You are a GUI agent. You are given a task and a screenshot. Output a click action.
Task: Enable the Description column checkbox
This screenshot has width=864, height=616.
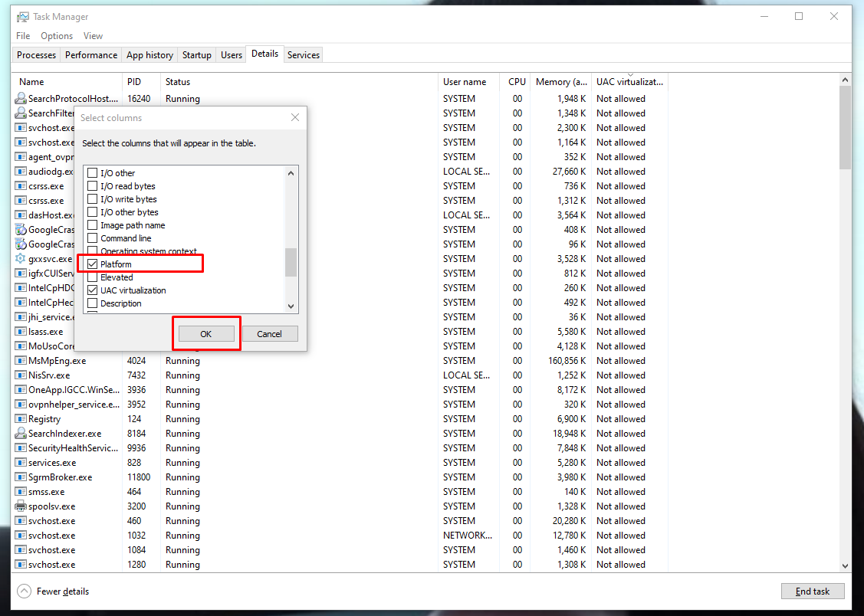[93, 303]
